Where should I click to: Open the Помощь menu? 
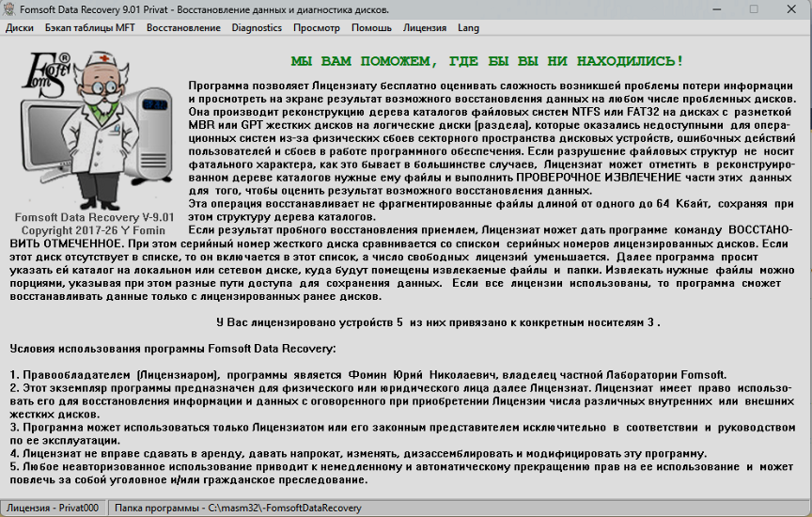(371, 28)
